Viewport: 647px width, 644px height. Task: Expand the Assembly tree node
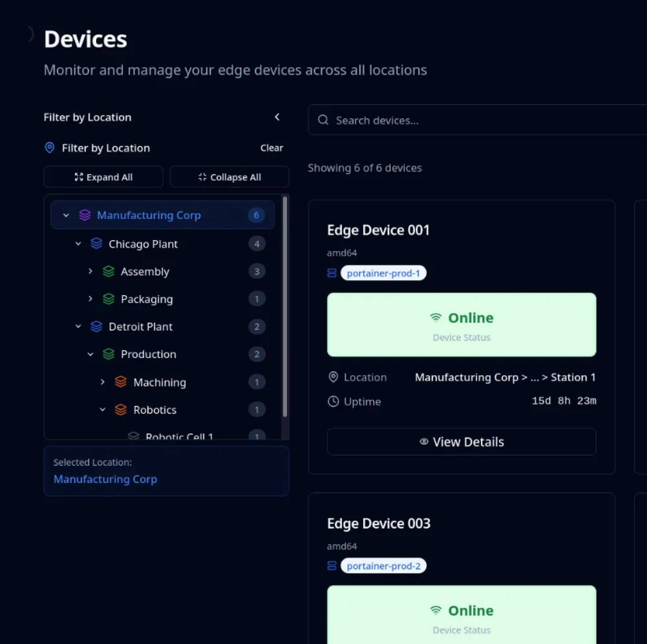[x=90, y=271]
